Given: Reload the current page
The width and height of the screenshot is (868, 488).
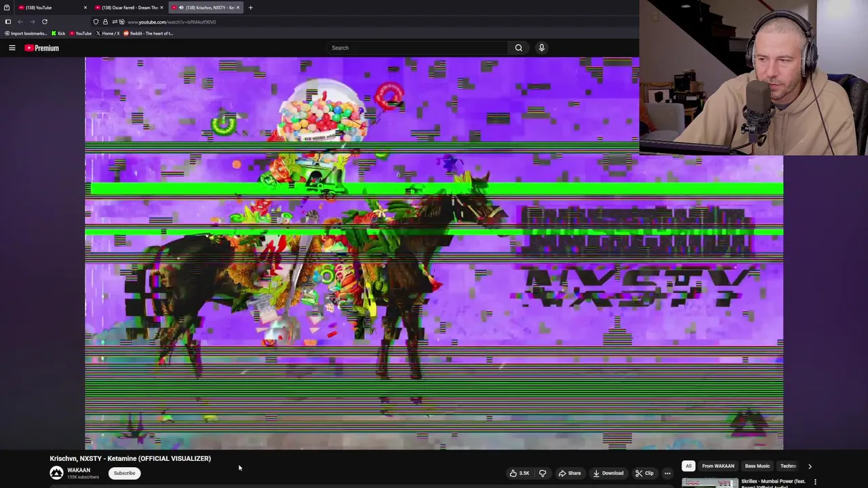Looking at the screenshot, I should 45,22.
